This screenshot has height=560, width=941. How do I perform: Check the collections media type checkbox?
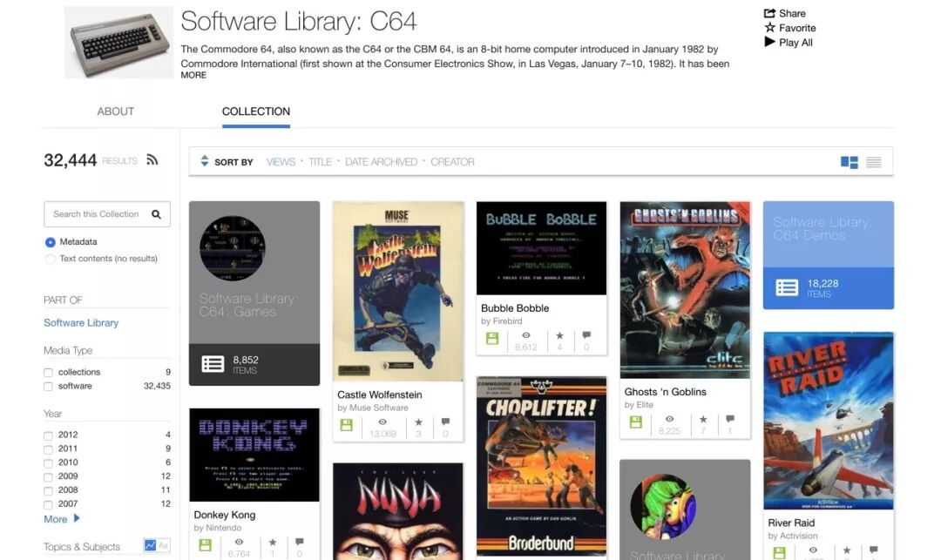click(48, 373)
